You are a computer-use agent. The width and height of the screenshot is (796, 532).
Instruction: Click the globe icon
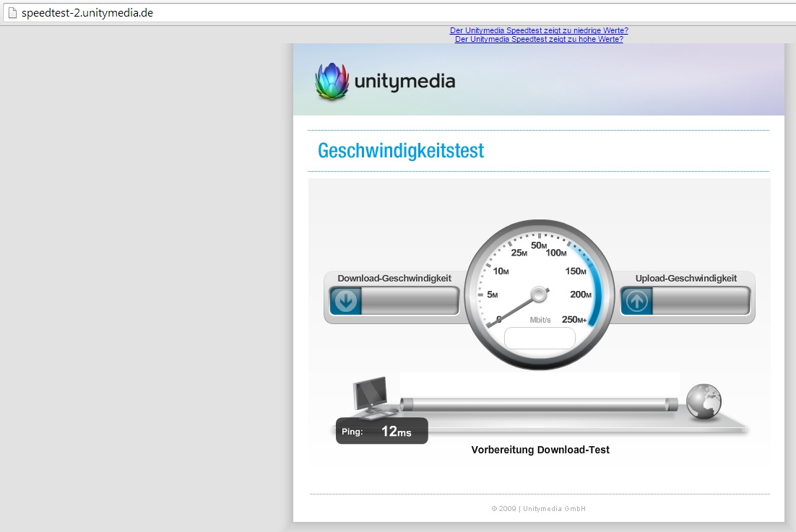[x=704, y=401]
